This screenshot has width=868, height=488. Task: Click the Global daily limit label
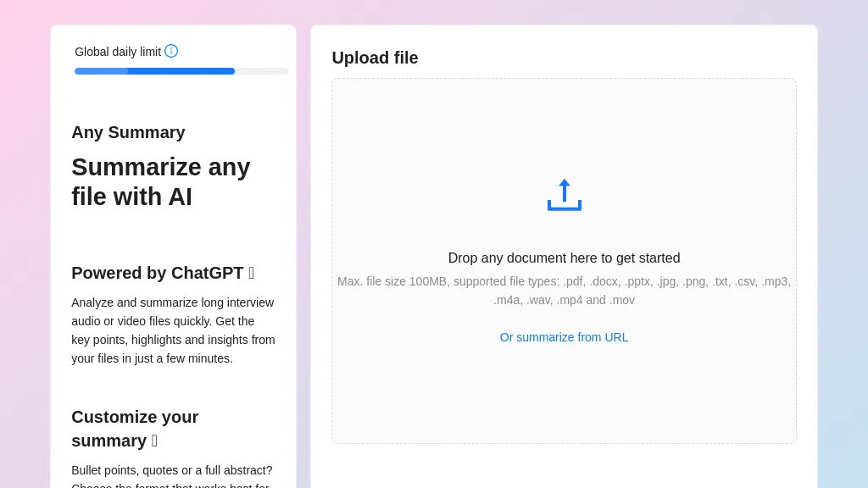[118, 52]
